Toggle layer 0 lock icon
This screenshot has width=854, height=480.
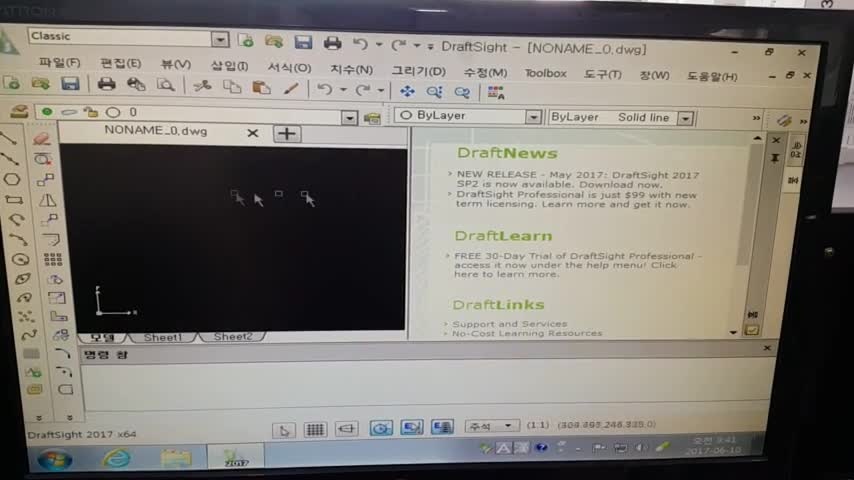tap(91, 112)
